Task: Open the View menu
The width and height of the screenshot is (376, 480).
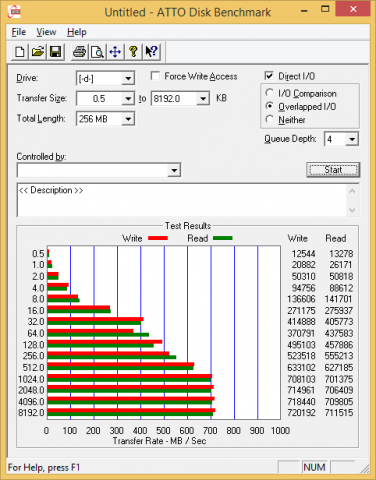Action: tap(46, 32)
